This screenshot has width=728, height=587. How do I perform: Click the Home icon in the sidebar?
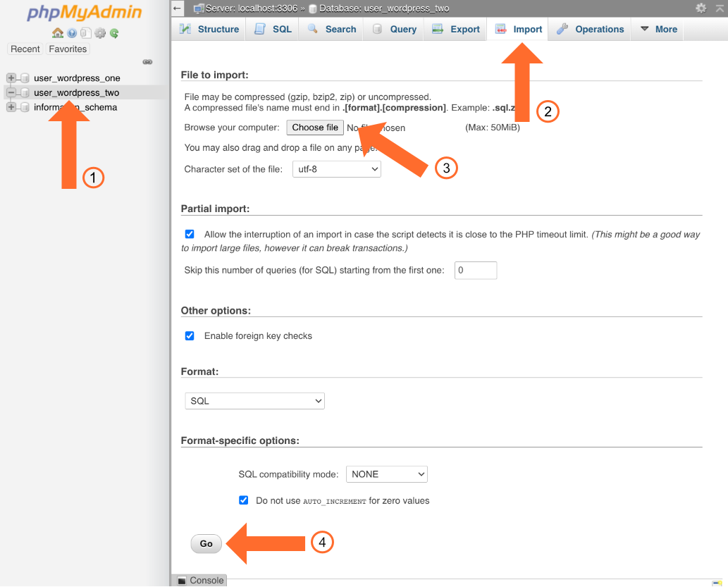coord(58,33)
